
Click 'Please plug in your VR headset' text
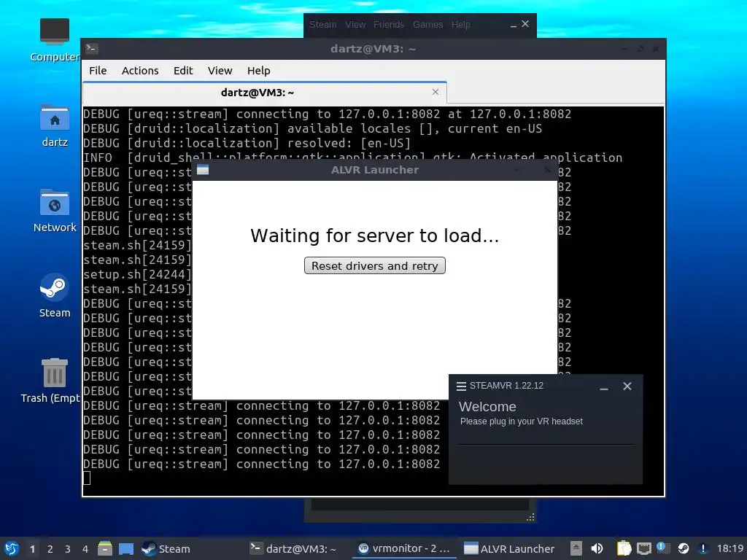pos(521,421)
